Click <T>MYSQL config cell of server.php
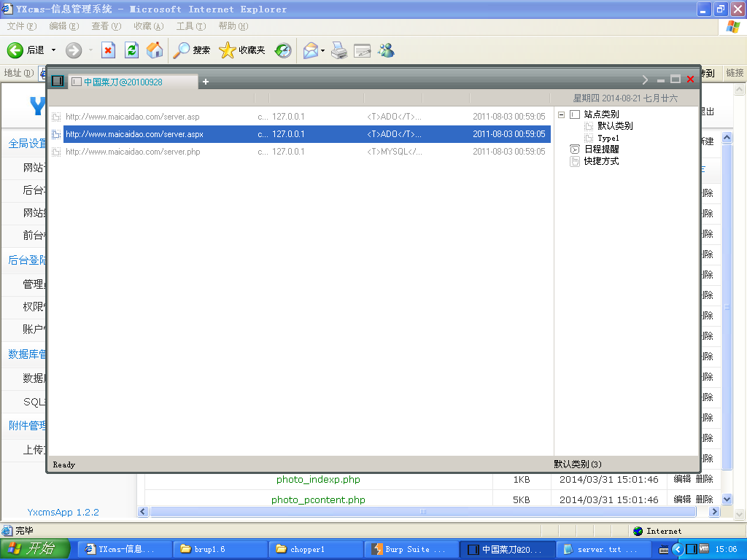This screenshot has width=747, height=560. 395,152
